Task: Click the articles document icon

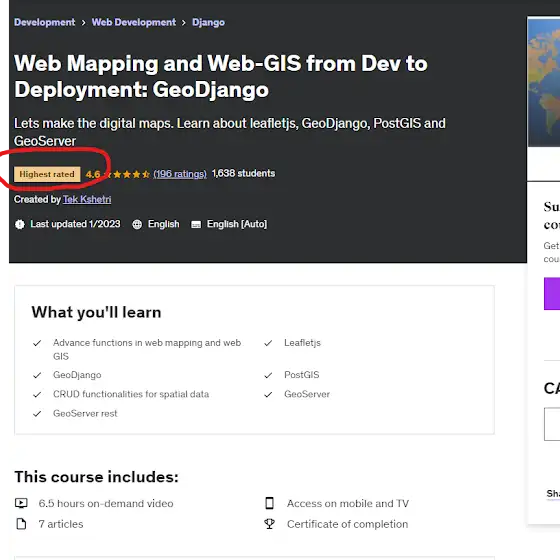Action: tap(21, 524)
